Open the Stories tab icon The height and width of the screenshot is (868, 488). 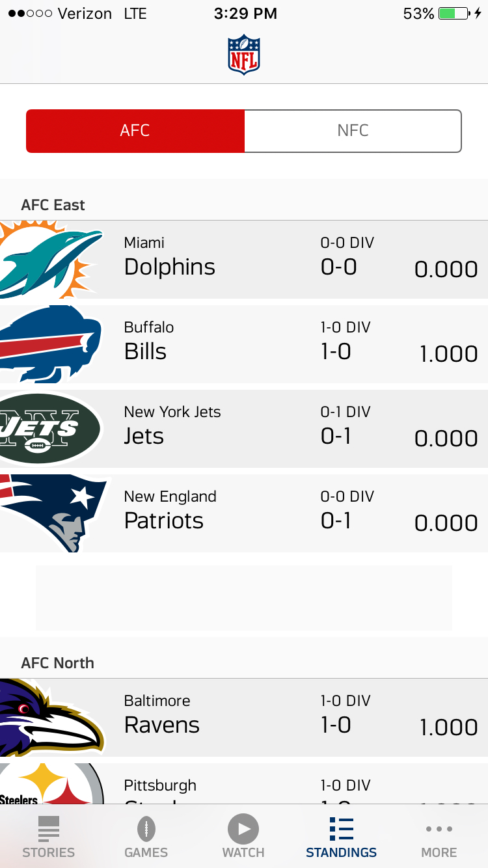[49, 829]
